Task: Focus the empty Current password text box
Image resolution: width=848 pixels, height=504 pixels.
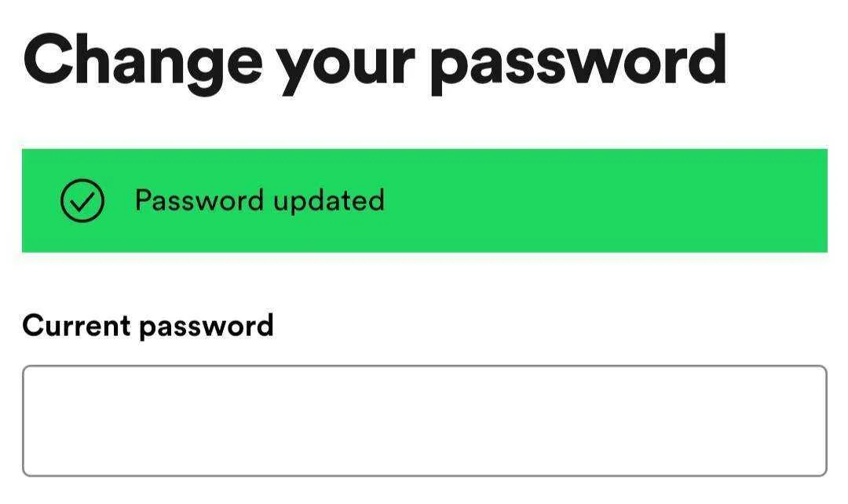Action: [x=425, y=421]
